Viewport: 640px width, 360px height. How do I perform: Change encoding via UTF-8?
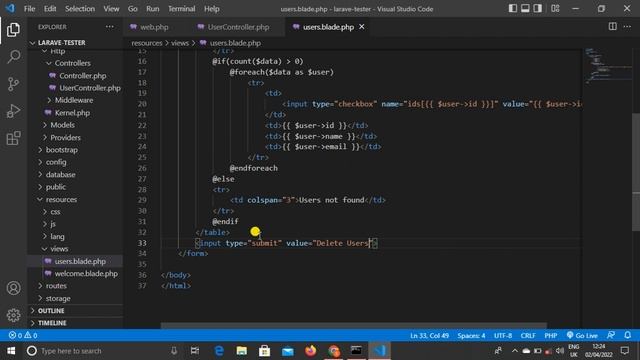click(503, 336)
